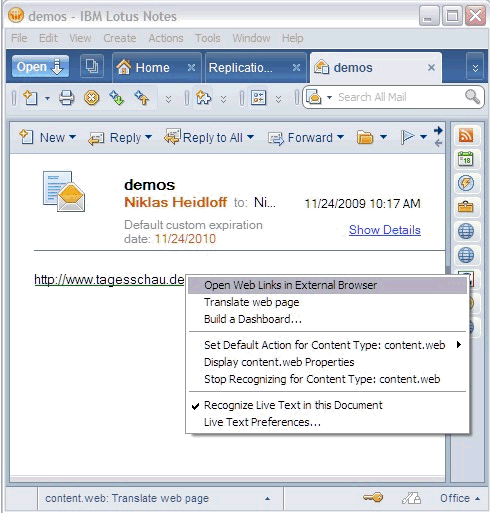Open the new document icon dropdown arrow
The image size is (490, 513).
[x=47, y=98]
